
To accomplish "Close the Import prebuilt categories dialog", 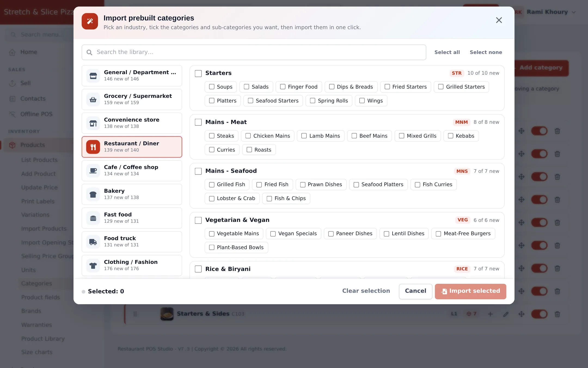I will 499,20.
